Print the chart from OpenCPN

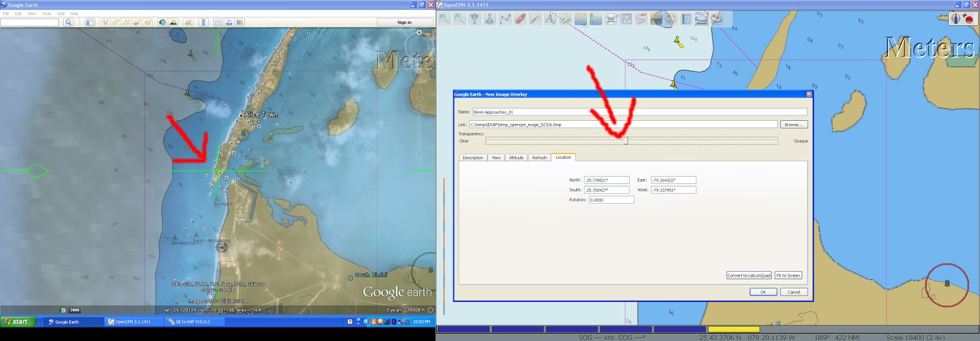click(x=611, y=19)
